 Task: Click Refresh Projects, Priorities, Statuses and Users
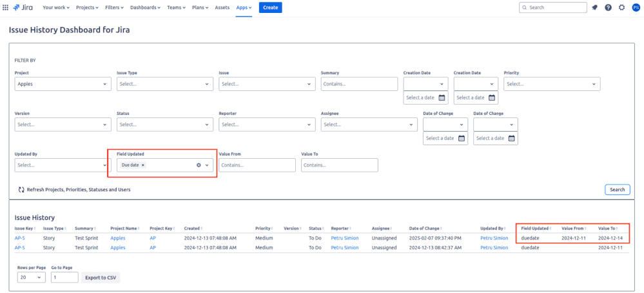click(x=74, y=190)
